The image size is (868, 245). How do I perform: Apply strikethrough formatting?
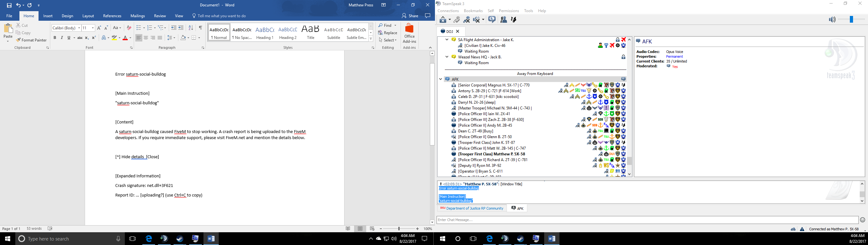coord(80,38)
